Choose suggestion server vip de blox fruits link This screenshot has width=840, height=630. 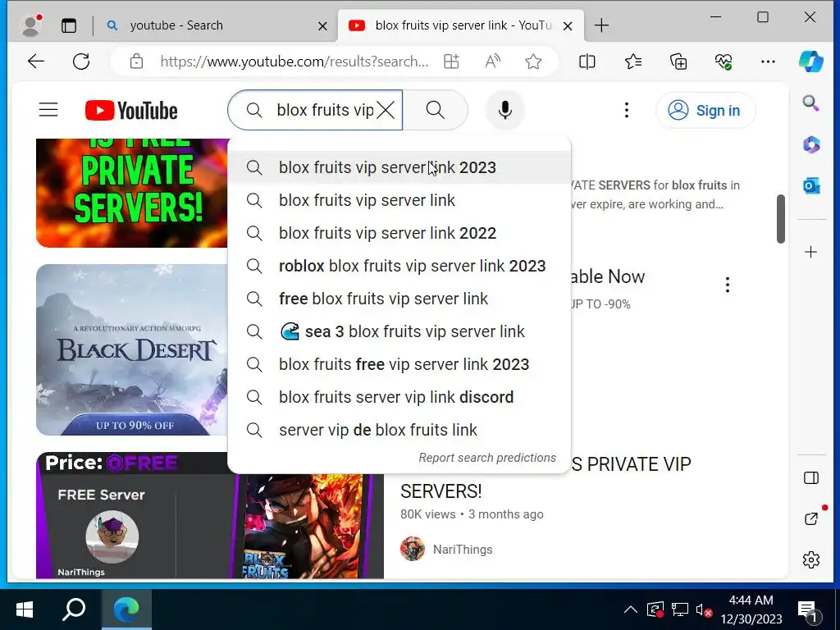click(x=399, y=430)
